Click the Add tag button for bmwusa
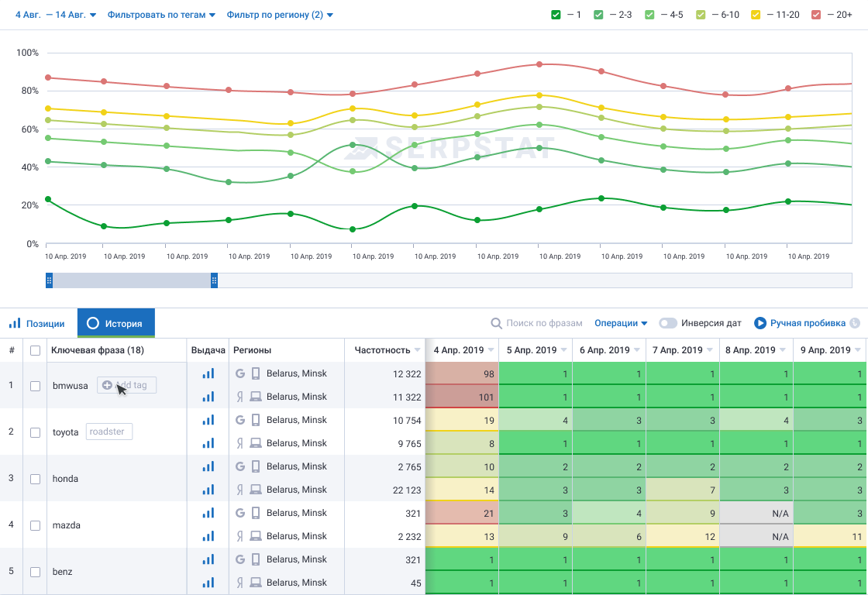868x595 pixels. click(x=127, y=385)
